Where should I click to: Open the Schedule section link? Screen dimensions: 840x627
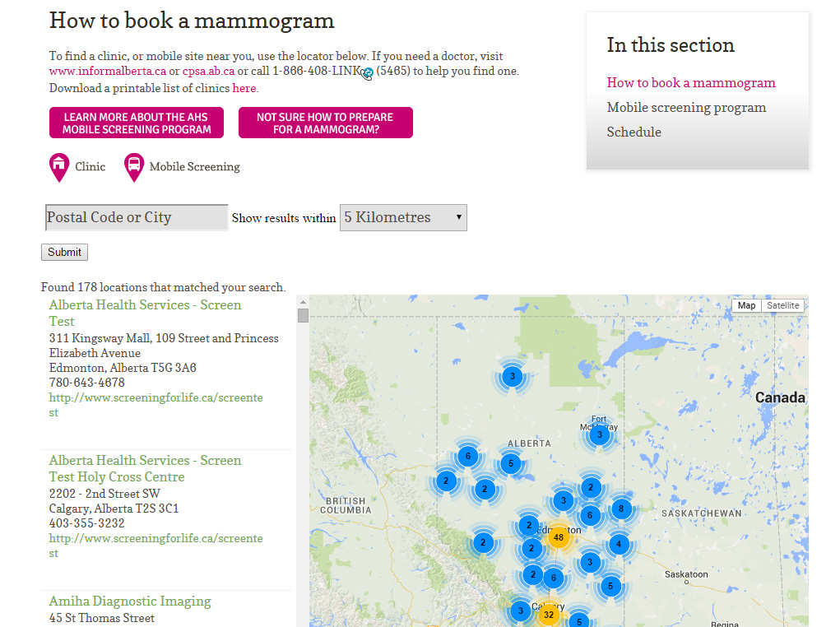click(633, 132)
